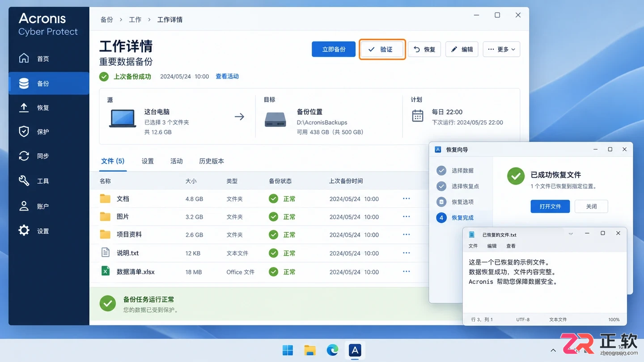This screenshot has height=362, width=644.
Task: Click the 数据清单.xlsx Excel file icon
Action: click(105, 271)
